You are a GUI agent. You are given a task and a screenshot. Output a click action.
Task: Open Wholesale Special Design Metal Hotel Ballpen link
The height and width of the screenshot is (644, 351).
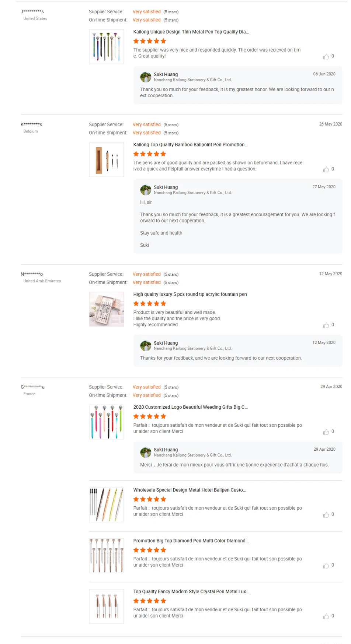pos(190,490)
